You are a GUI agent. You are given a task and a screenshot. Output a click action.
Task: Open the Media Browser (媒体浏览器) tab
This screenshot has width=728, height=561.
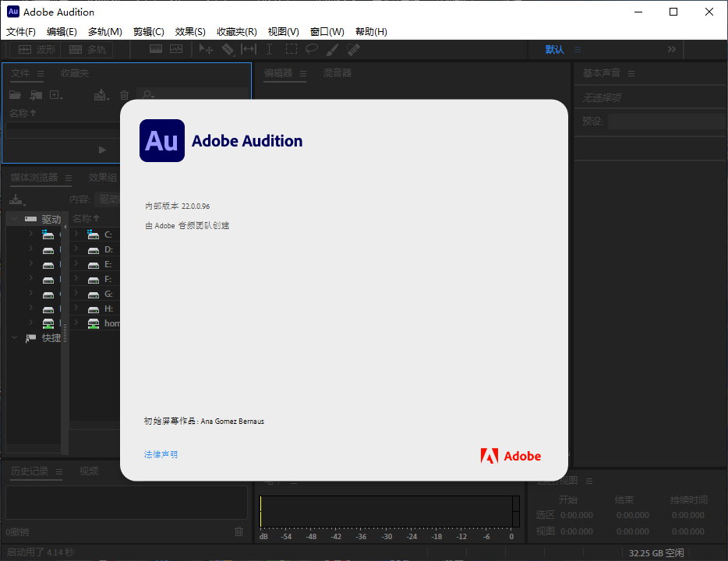34,177
